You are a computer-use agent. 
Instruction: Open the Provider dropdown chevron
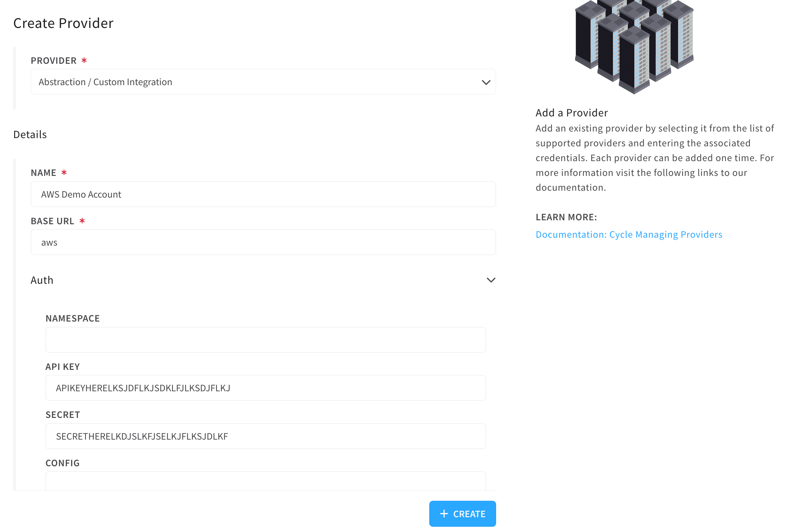pyautogui.click(x=486, y=82)
